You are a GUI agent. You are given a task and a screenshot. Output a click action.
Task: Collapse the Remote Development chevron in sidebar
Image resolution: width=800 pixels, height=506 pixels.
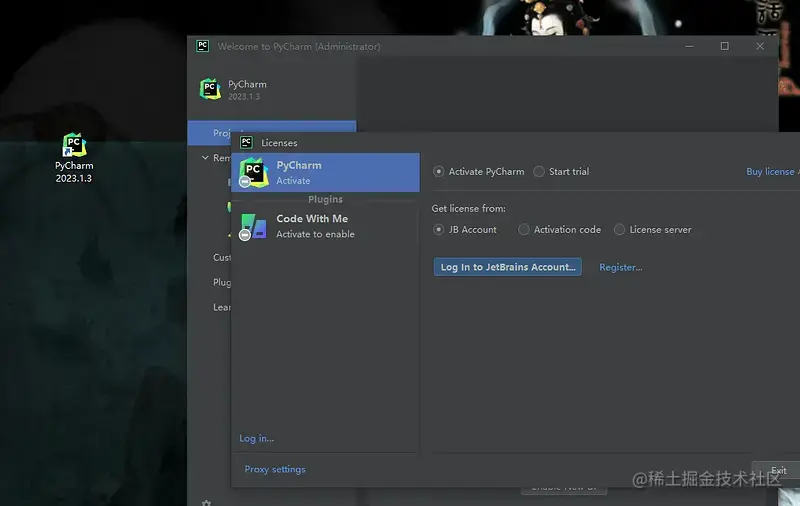pyautogui.click(x=205, y=158)
